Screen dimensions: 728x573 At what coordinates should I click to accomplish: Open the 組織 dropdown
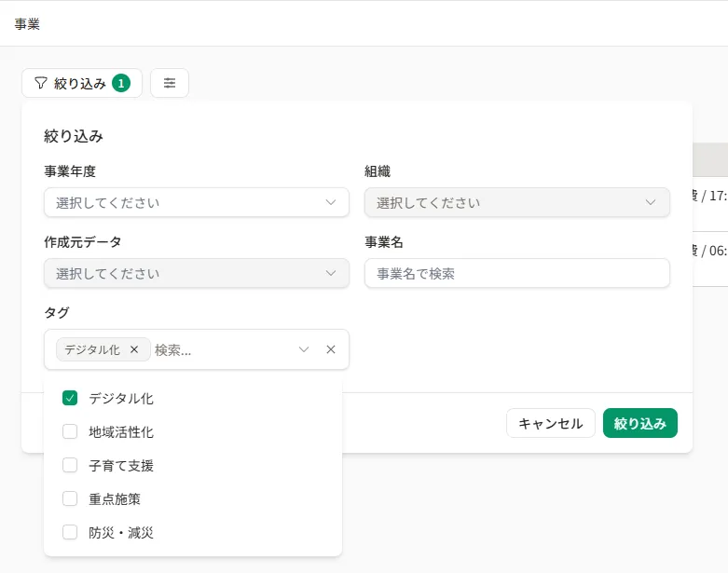[516, 202]
